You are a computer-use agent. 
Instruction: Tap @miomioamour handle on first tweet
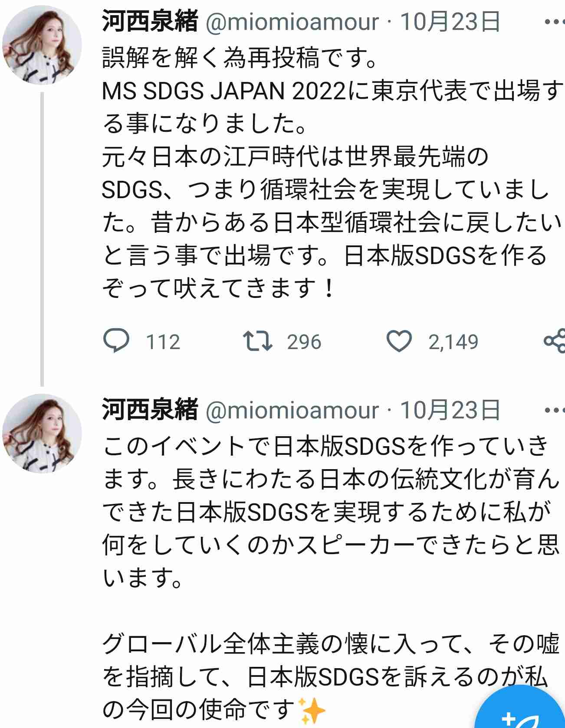pyautogui.click(x=292, y=22)
